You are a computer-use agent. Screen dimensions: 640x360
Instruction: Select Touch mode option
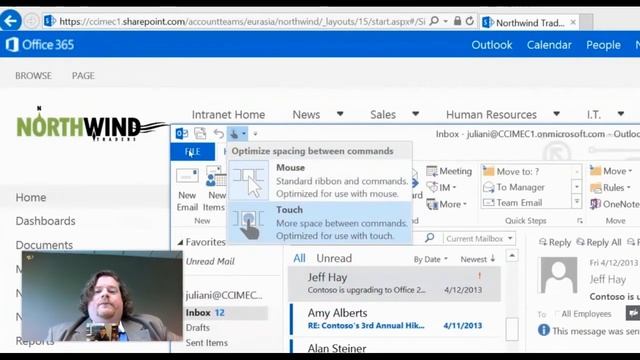(320, 222)
